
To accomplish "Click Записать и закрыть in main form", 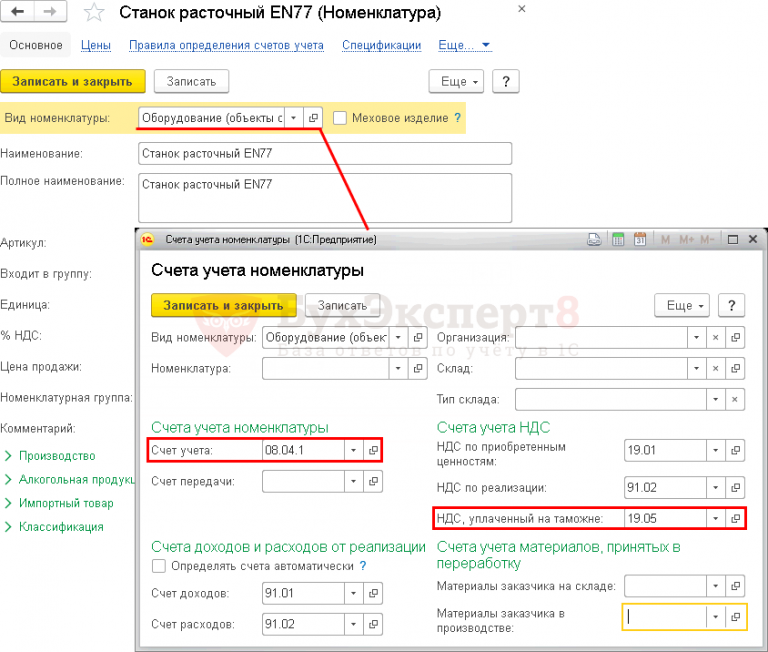I will 72,81.
